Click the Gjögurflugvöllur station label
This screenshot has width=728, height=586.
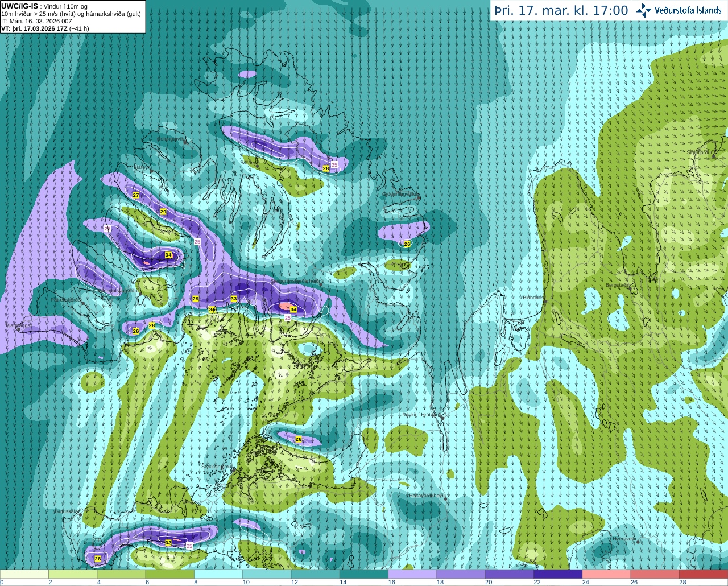pos(400,194)
